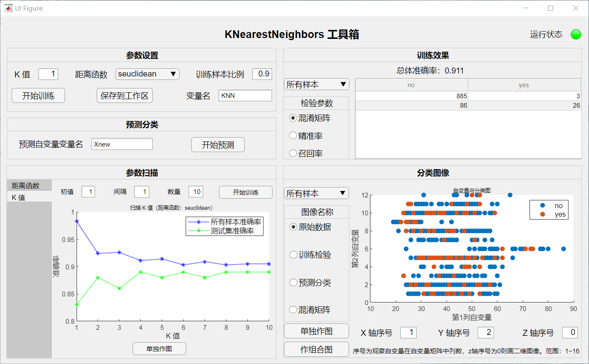Click the Z 轴序号 input field
The width and height of the screenshot is (589, 364).
tap(570, 332)
